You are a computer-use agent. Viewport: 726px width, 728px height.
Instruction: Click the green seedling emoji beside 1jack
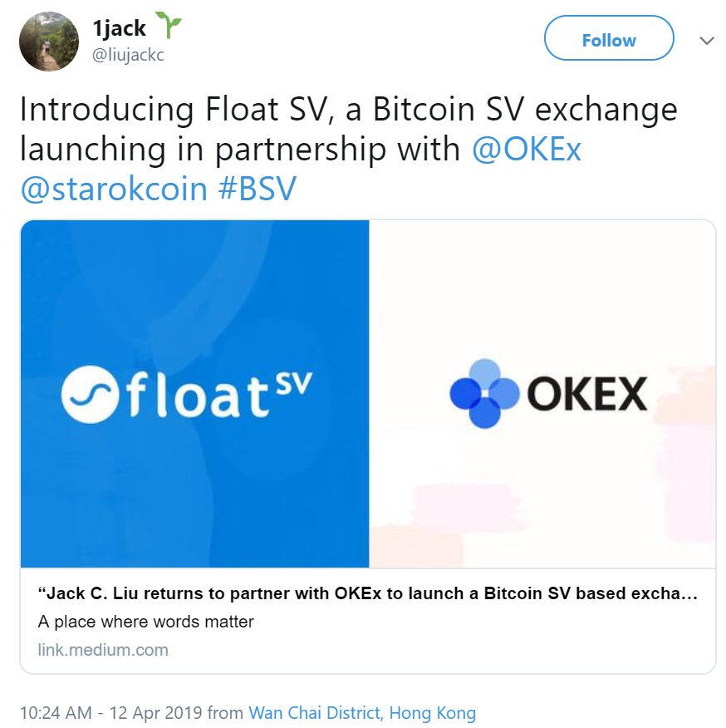[169, 27]
